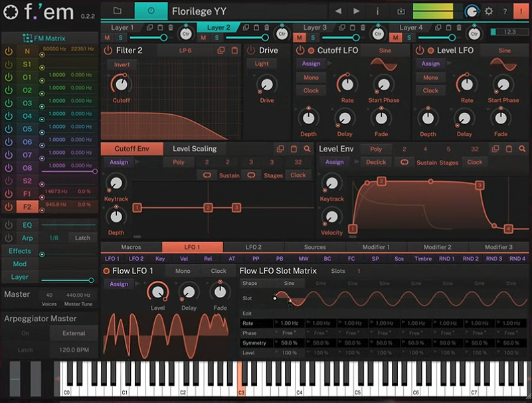
Task: Load the previous preset with left arrow
Action: pos(338,11)
